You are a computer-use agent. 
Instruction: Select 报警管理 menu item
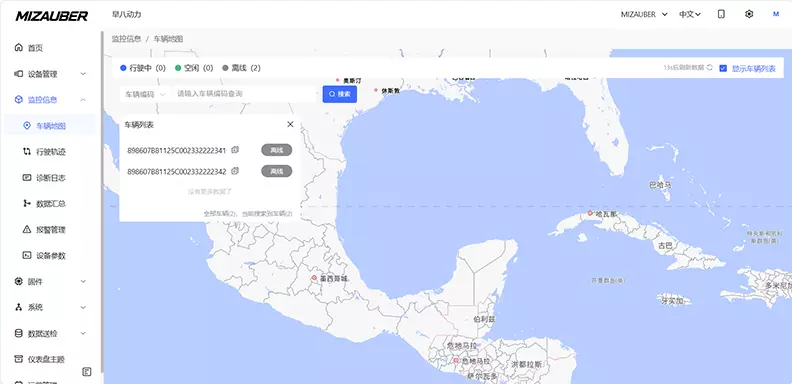(x=51, y=230)
